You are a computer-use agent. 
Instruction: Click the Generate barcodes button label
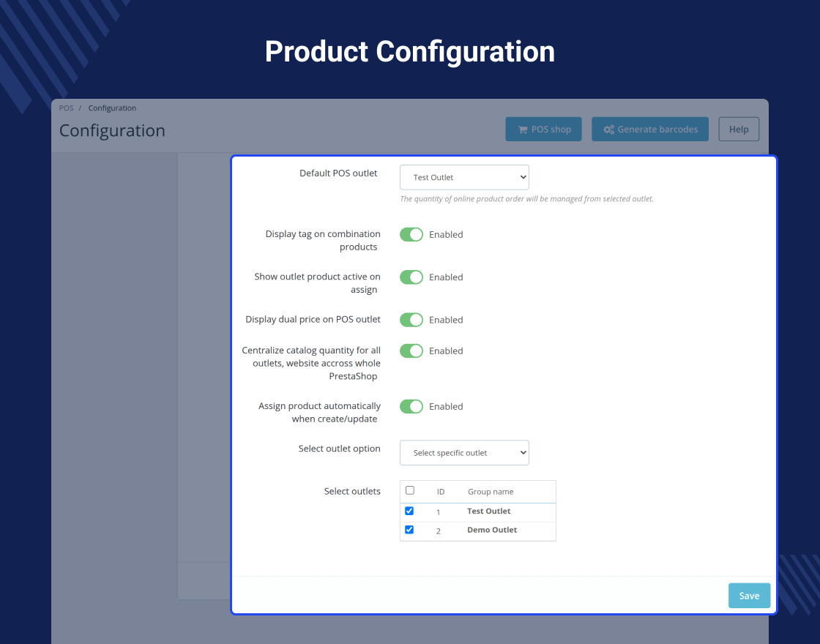coord(657,130)
